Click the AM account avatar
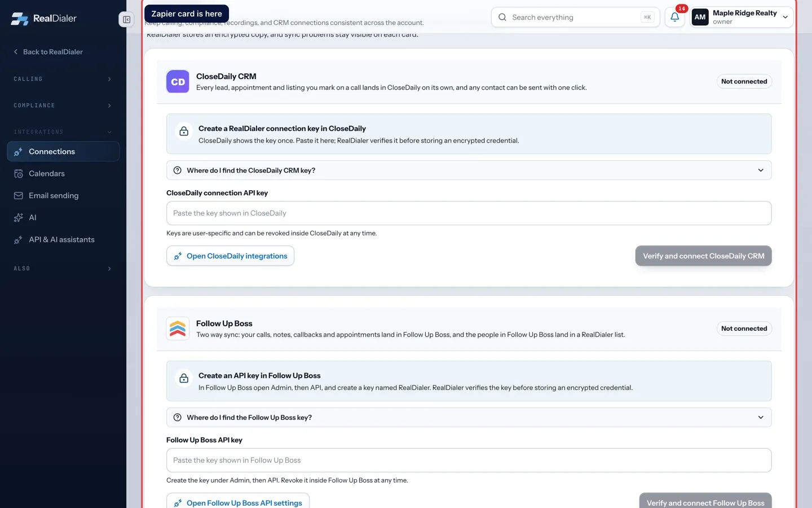 coord(700,17)
